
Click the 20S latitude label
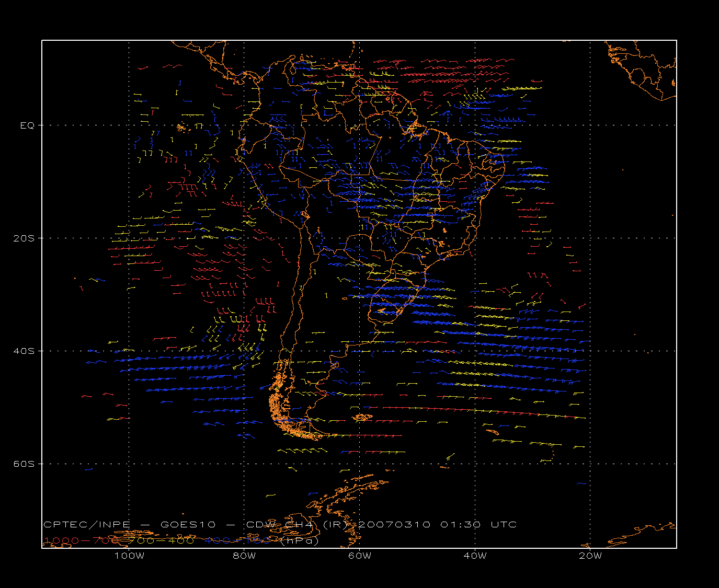tap(24, 238)
